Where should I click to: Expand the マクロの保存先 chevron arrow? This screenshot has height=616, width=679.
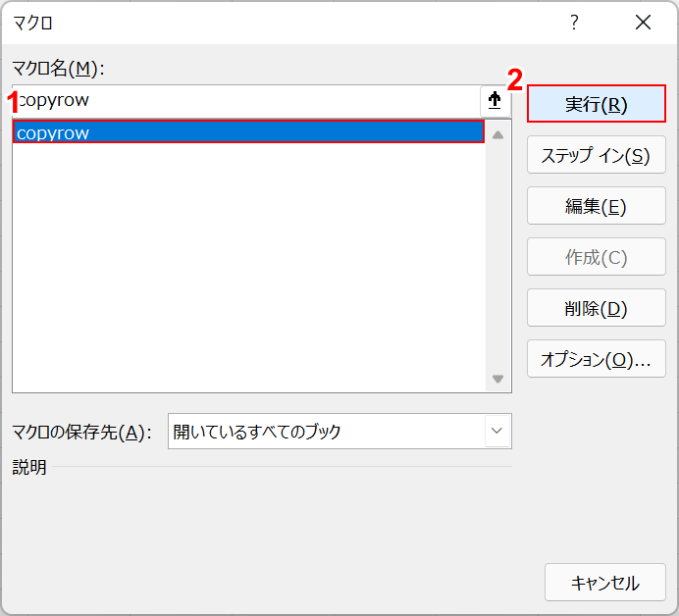(497, 431)
